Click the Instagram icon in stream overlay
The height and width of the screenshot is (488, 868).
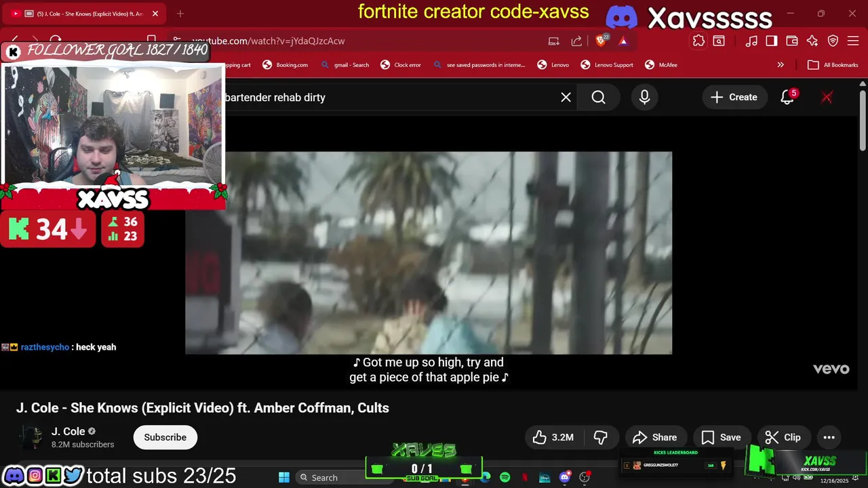34,475
